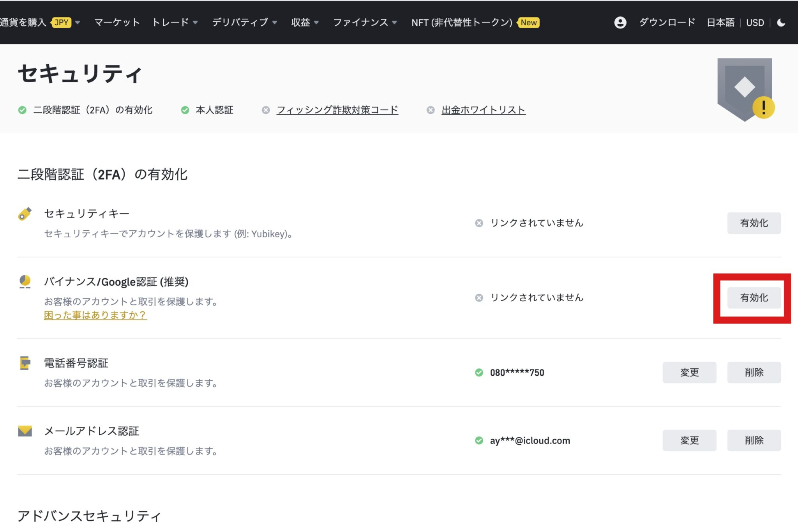
Task: Open NFT (非代替性トークン) menu item
Action: 462,23
